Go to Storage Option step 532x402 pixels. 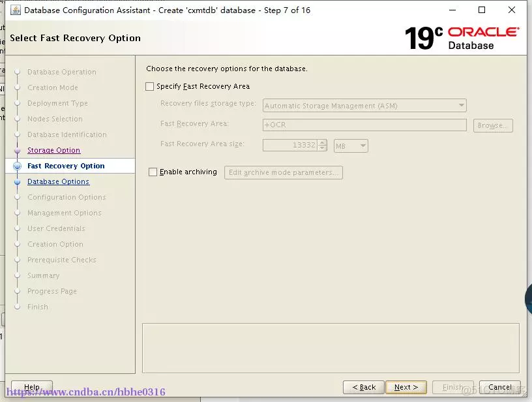coord(53,150)
